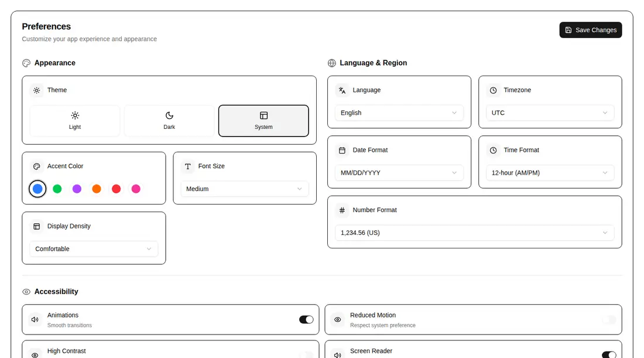
Task: Click the 'Smooth transitions' description text
Action: [70, 325]
